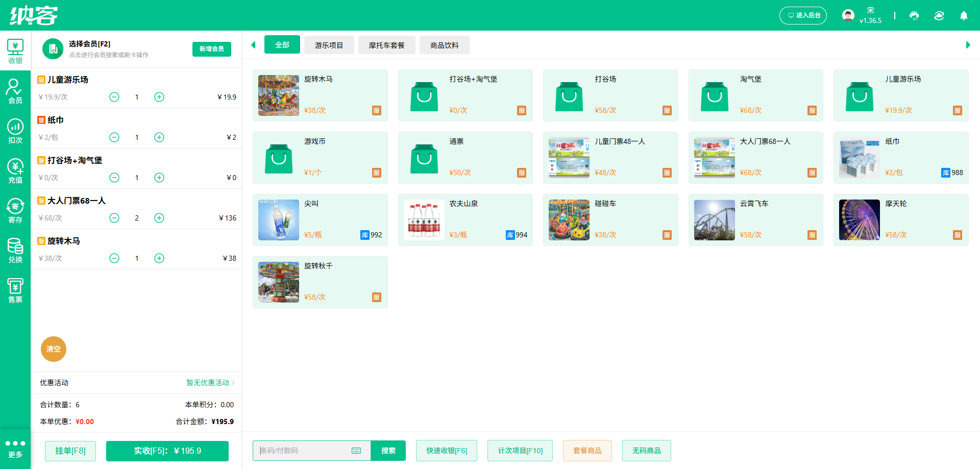Increase 儿童游乐场 quantity with plus
980x469 pixels.
pos(159,97)
